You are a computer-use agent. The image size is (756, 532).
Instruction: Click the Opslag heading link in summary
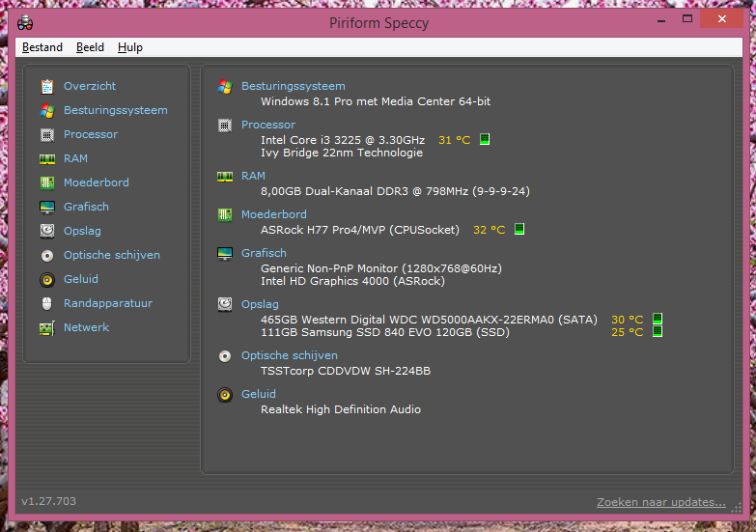coord(260,304)
